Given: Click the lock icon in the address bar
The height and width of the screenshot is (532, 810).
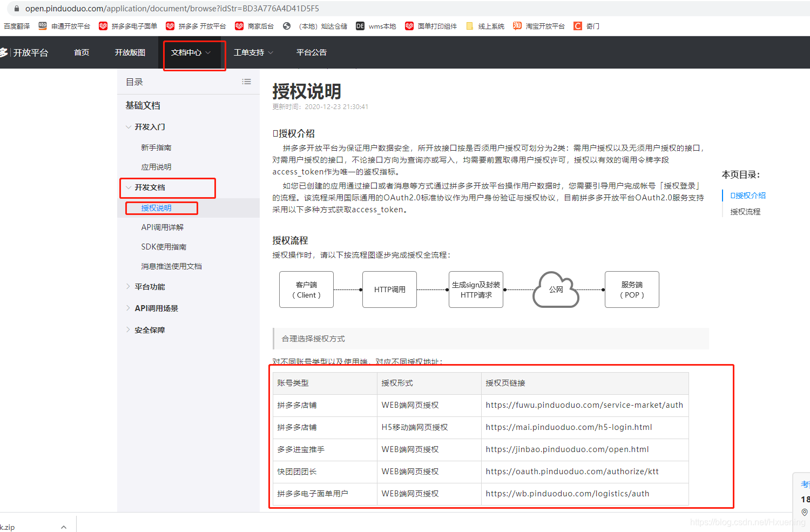Looking at the screenshot, I should 17,9.
